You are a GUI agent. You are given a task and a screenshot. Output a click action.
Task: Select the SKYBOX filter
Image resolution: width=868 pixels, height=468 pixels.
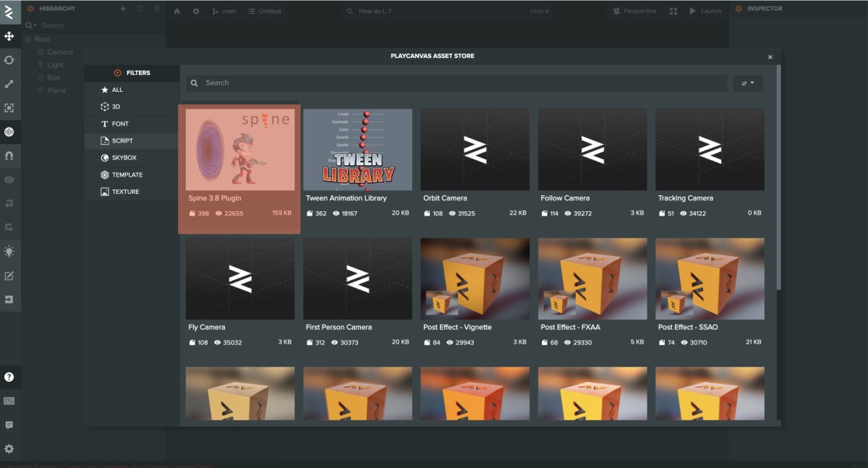point(132,158)
